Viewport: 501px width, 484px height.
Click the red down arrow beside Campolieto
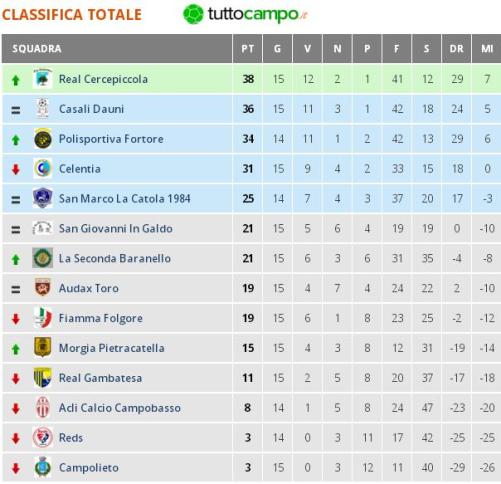click(x=16, y=468)
